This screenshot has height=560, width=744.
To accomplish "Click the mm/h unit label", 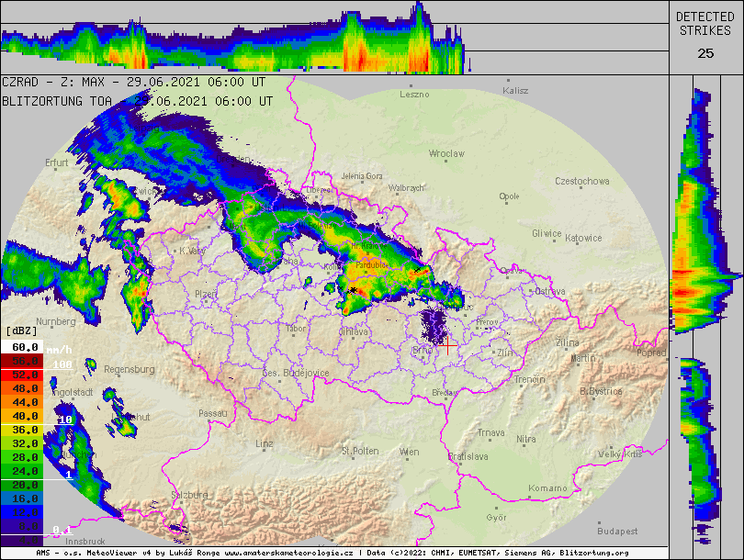I will [x=60, y=350].
